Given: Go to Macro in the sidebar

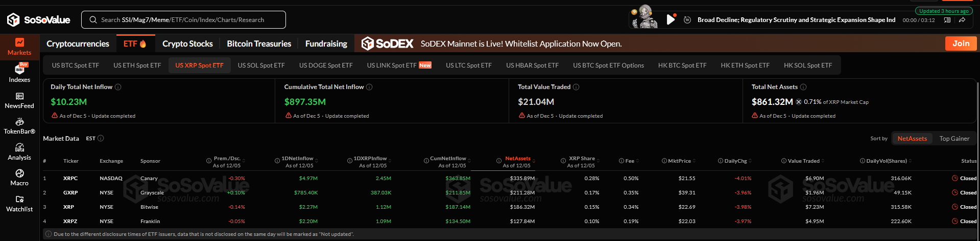Looking at the screenshot, I should (19, 178).
